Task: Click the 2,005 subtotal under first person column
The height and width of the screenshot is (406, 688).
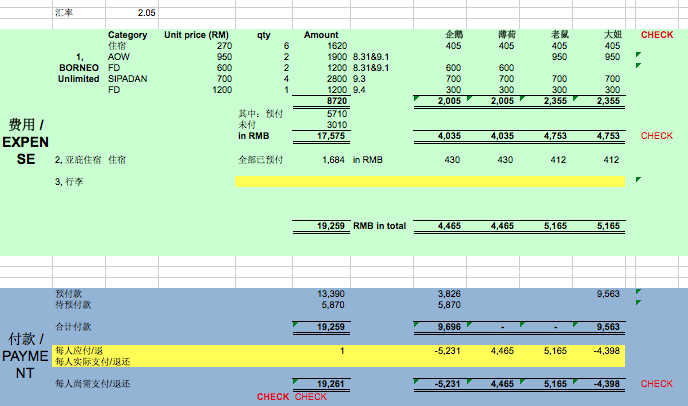Action: tap(449, 101)
